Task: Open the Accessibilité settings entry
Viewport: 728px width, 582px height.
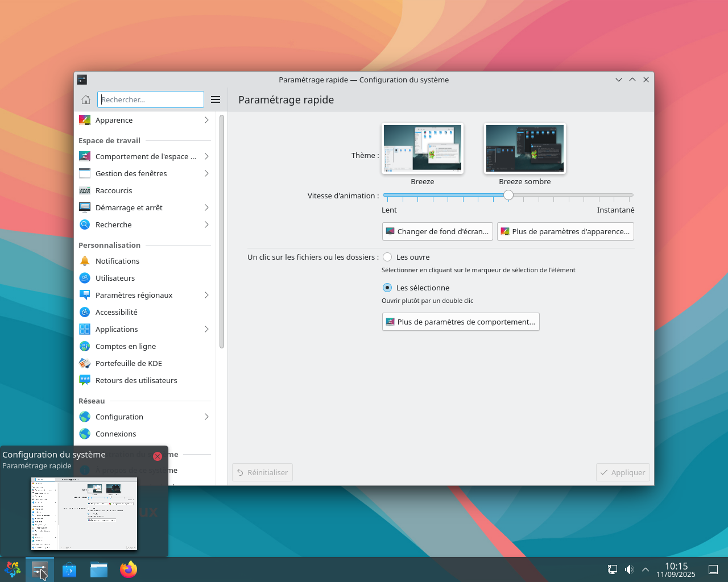Action: [145, 312]
